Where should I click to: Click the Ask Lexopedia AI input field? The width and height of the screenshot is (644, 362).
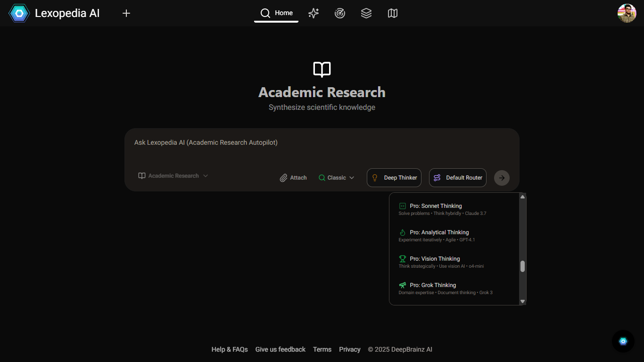pos(322,142)
